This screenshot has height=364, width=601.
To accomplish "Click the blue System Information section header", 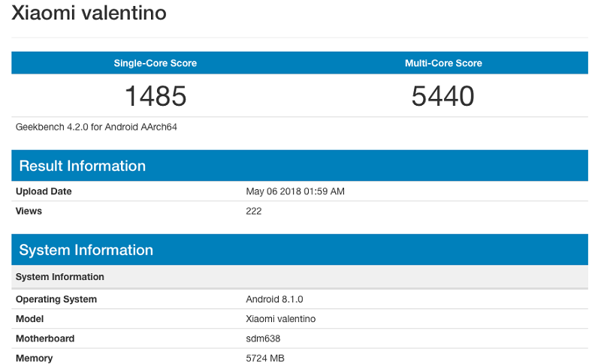I will [86, 250].
